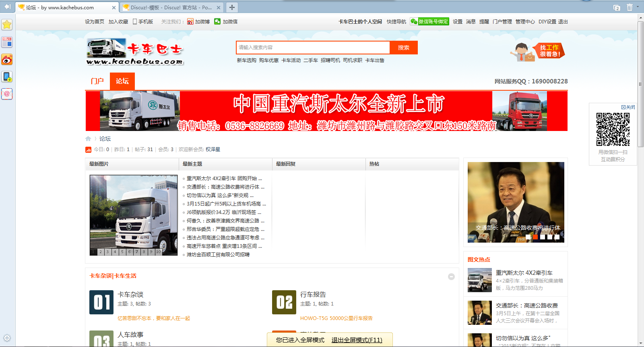Click the trash closed-tabs icon
Screen dimensions: 644x347
630,7
